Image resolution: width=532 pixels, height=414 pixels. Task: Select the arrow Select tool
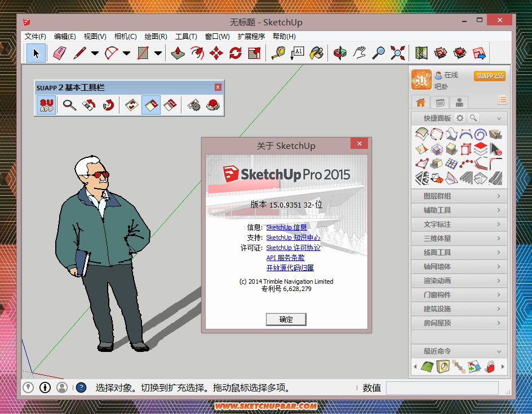[x=36, y=53]
